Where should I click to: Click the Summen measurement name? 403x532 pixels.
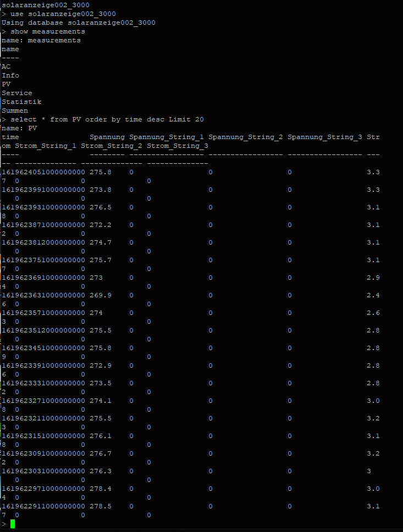click(x=15, y=110)
